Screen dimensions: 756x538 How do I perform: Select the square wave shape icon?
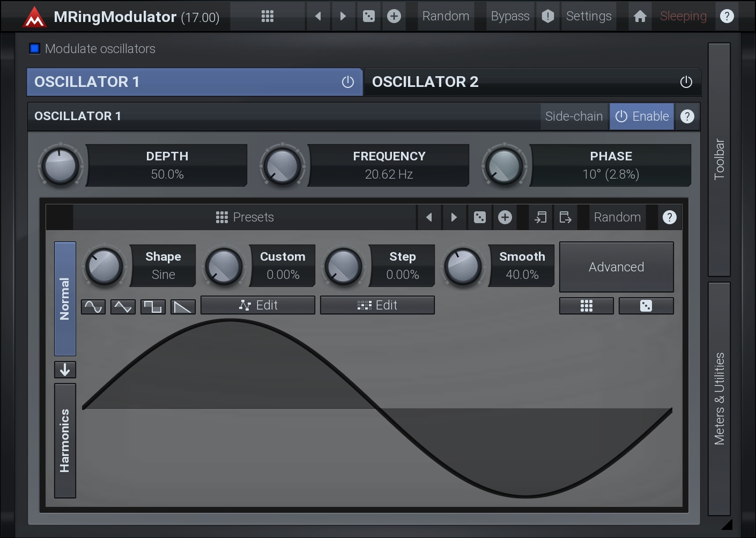153,306
